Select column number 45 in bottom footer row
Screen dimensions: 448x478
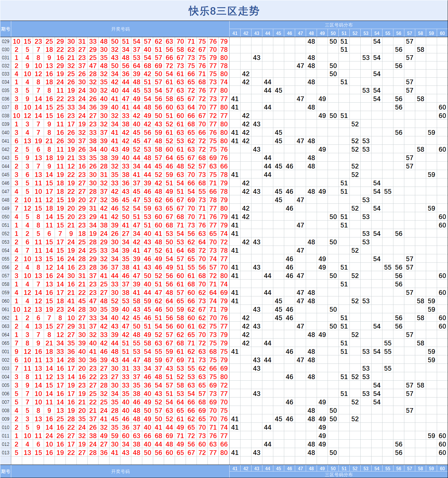pyautogui.click(x=279, y=468)
